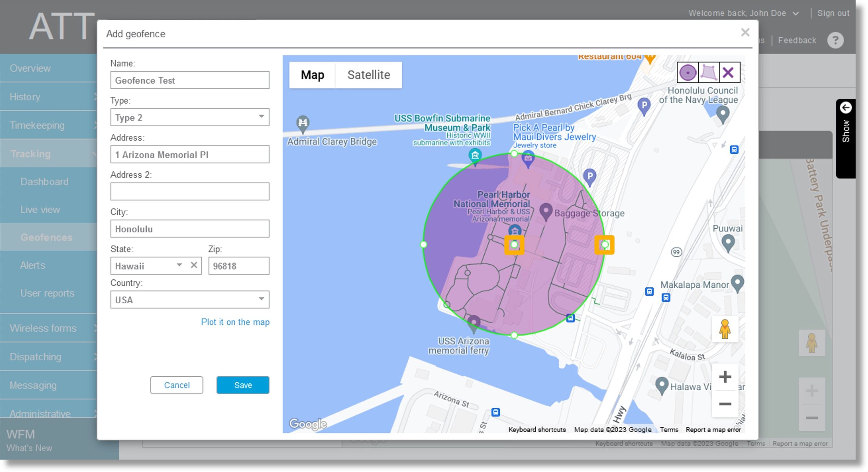Switch to Satellite map view
The image size is (868, 472).
[369, 74]
